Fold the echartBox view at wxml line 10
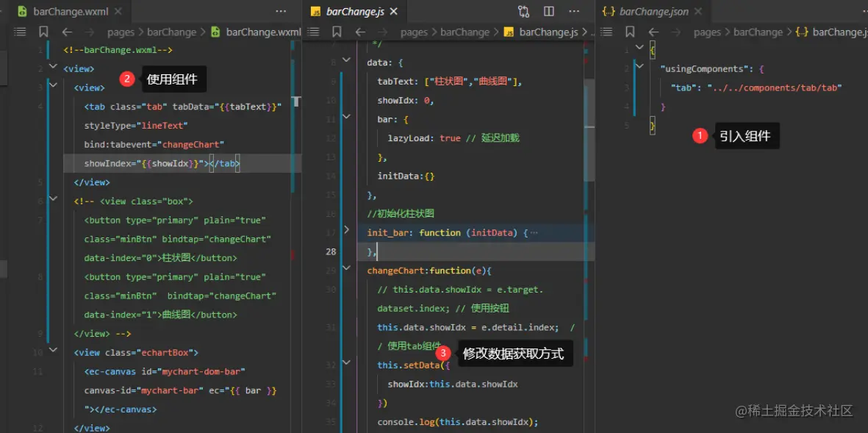The height and width of the screenshot is (433, 868). tap(53, 351)
